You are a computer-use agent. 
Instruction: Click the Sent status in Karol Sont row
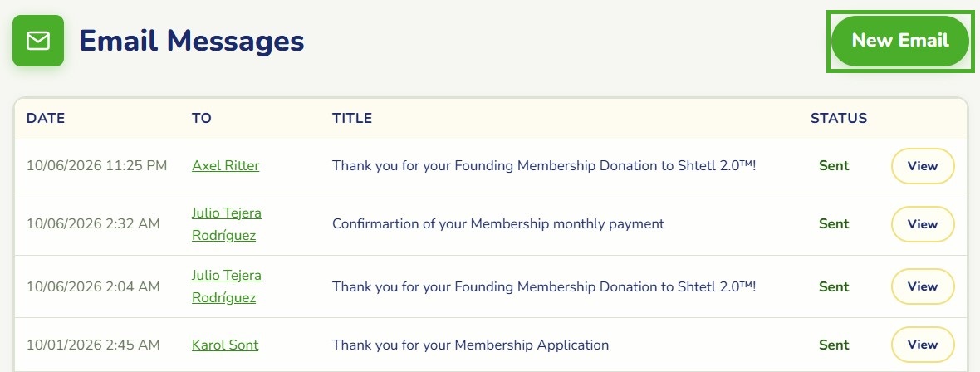(x=834, y=345)
